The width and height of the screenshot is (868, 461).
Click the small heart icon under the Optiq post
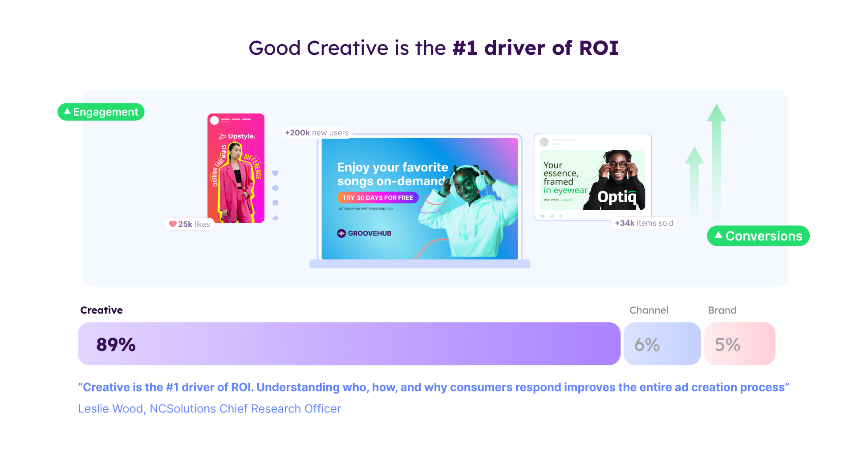click(x=542, y=216)
